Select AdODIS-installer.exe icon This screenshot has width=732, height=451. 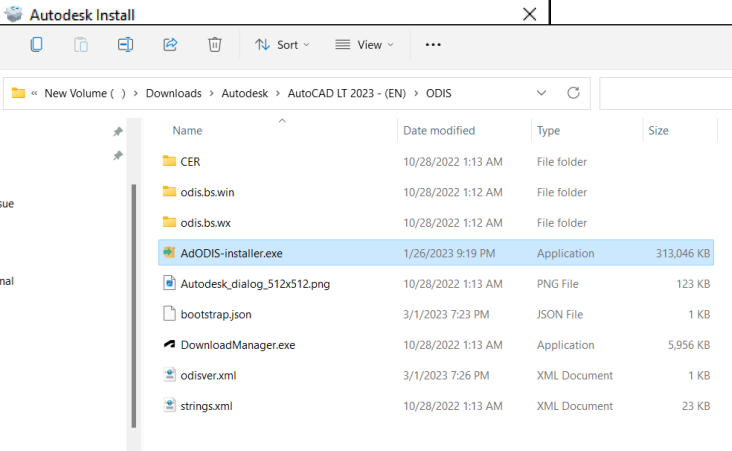pyautogui.click(x=169, y=253)
